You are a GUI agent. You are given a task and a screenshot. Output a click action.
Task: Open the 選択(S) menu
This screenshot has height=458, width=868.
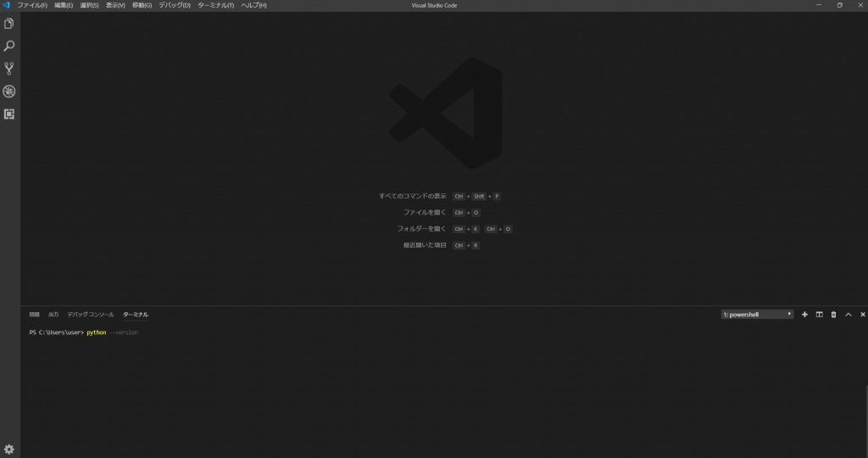tap(89, 5)
